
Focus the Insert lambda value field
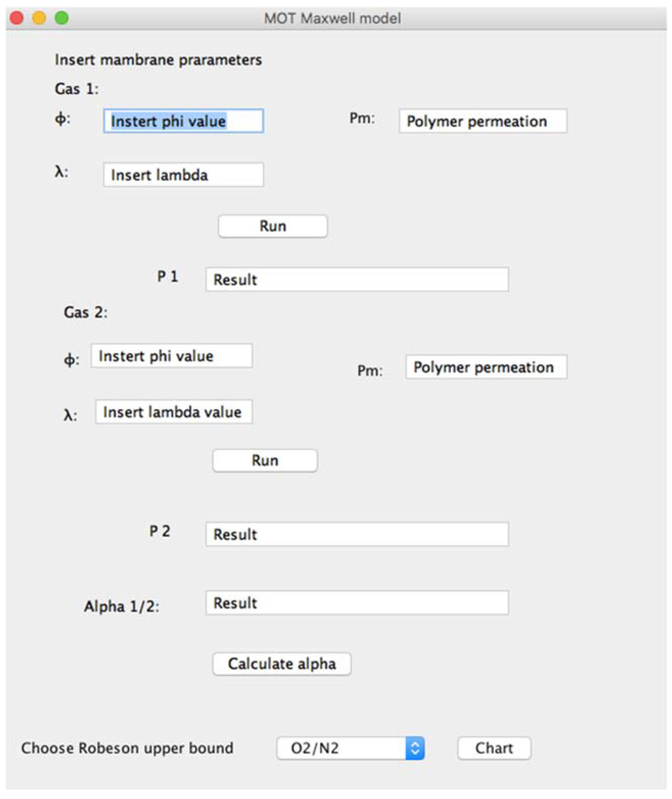pos(174,412)
